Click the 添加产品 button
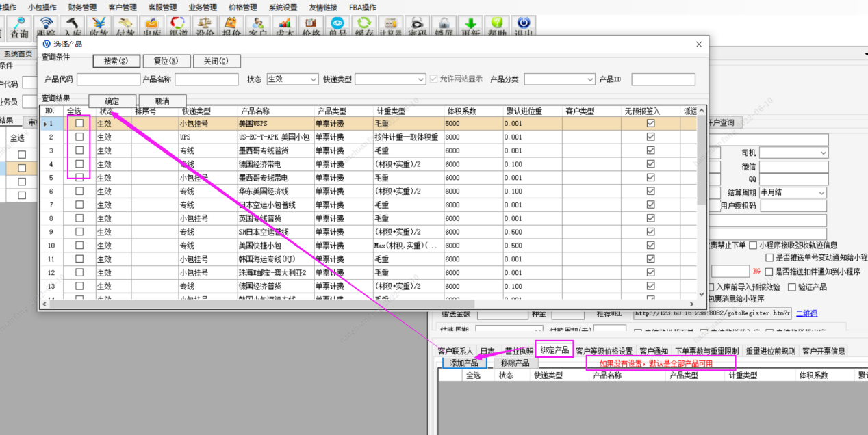Screen dimensions: 868x435 [464, 362]
